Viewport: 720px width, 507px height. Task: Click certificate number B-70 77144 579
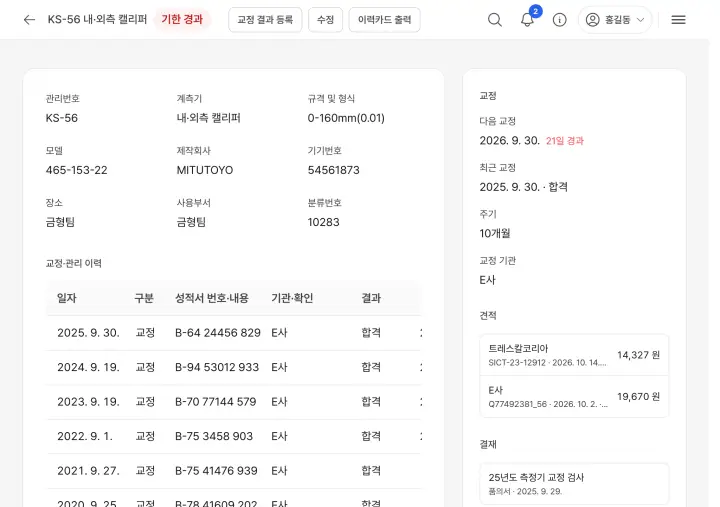click(x=215, y=402)
